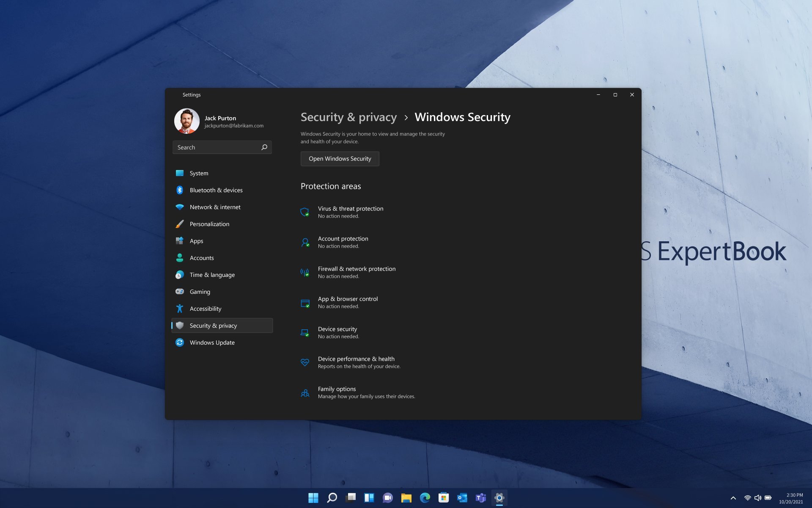Open Device security laptop icon
The image size is (812, 508).
tap(304, 333)
